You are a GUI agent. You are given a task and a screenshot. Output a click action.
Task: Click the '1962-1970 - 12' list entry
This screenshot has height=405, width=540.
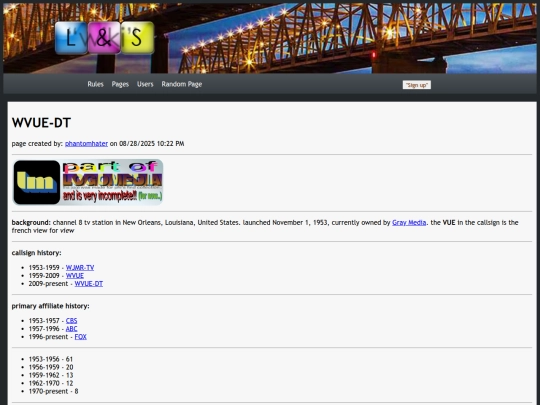click(51, 383)
